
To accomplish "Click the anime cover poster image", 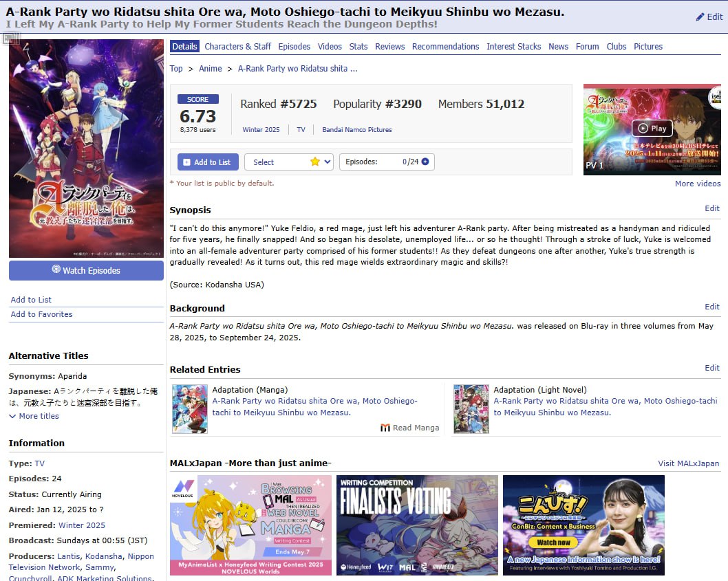I will tap(87, 149).
